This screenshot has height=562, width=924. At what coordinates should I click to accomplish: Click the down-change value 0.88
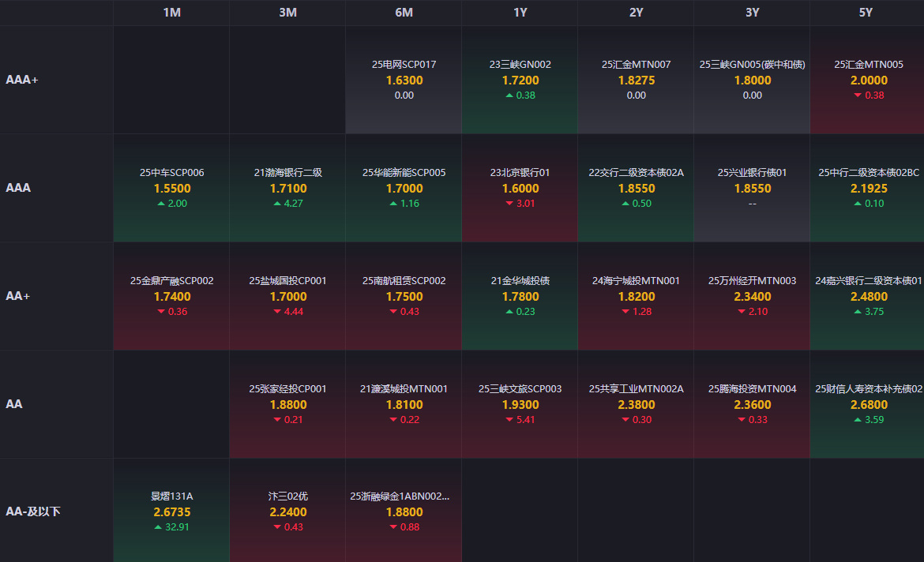tap(410, 527)
